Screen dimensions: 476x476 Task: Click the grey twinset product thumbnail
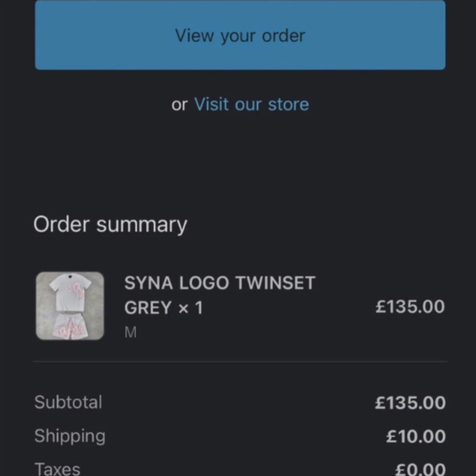click(x=70, y=305)
